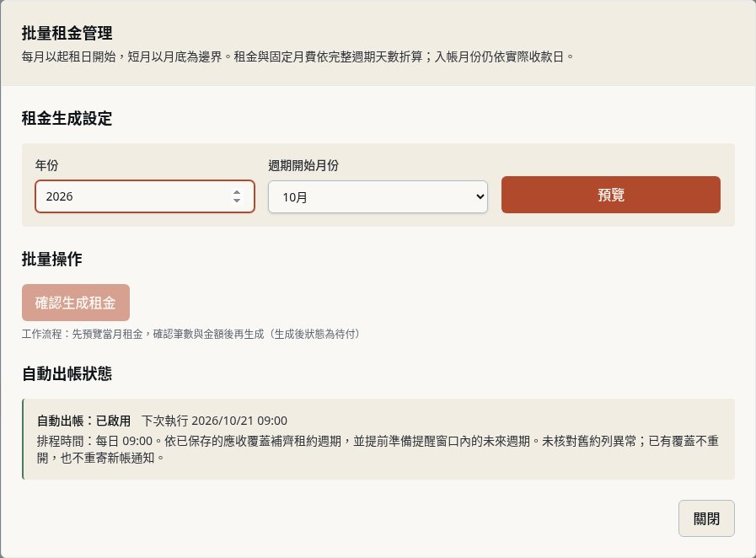Click the 確認生成租金 button
Screen dimensions: 756x558
76,303
